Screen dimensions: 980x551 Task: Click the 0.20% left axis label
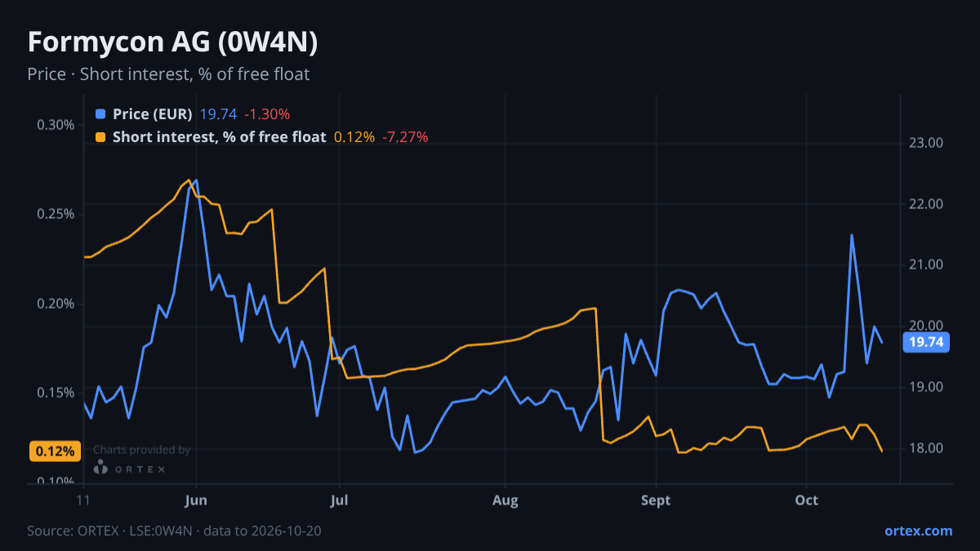[x=56, y=304]
